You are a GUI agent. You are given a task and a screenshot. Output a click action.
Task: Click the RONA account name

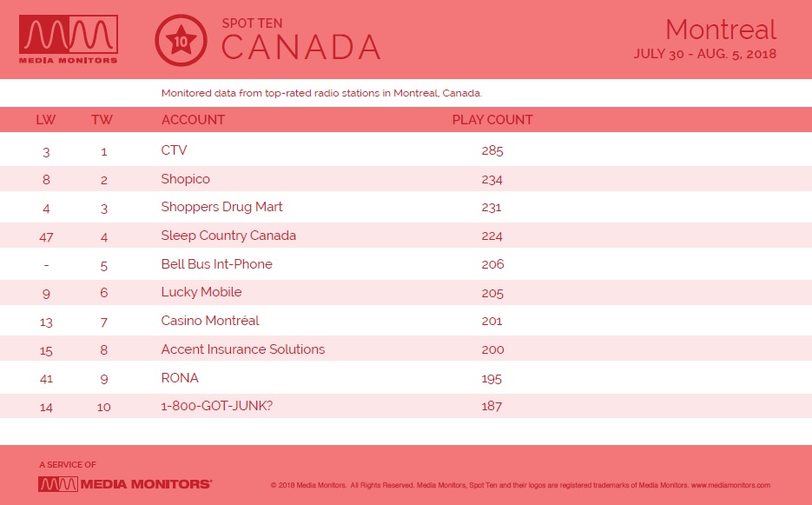click(x=180, y=377)
